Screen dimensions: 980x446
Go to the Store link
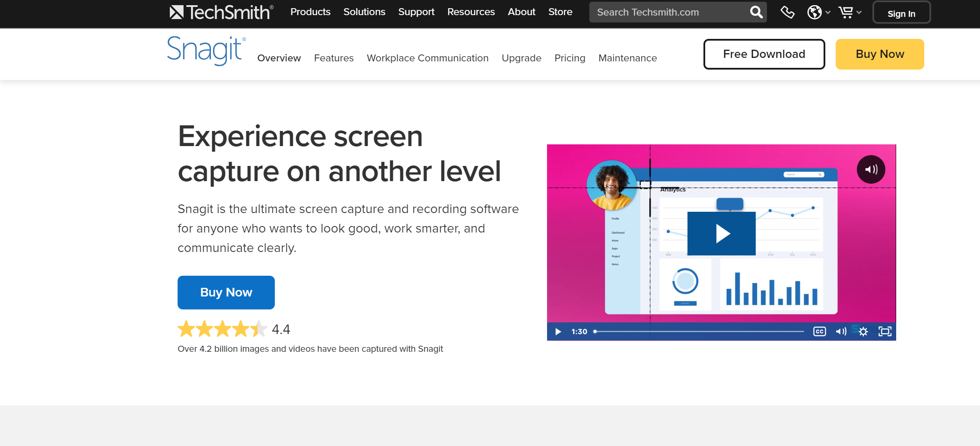coord(560,12)
